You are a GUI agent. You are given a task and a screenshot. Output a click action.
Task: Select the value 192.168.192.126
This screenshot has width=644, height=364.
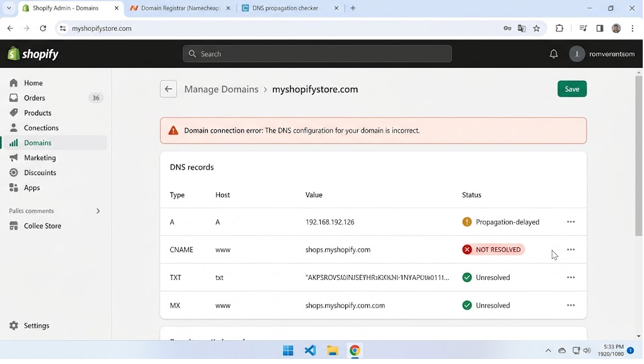(330, 222)
